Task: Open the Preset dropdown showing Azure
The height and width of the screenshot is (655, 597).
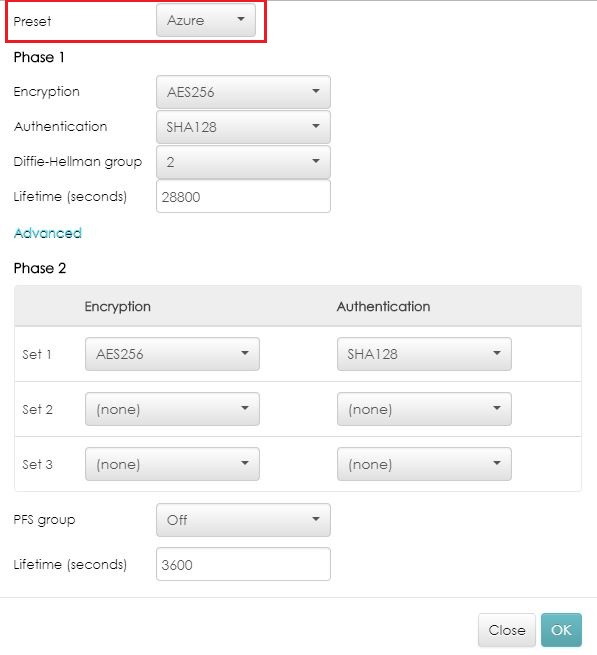Action: 206,20
